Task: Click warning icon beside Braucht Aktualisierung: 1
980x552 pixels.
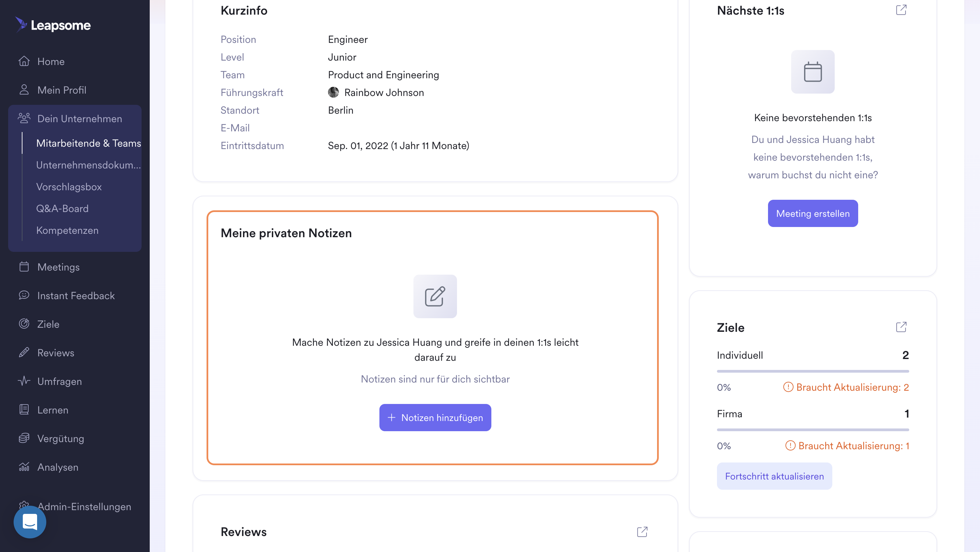Action: coord(790,445)
